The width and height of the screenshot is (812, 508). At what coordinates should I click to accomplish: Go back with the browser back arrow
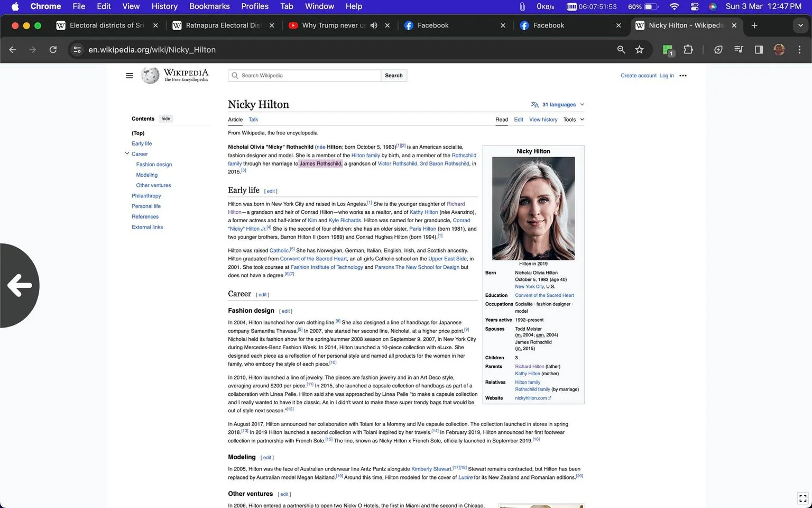click(13, 50)
